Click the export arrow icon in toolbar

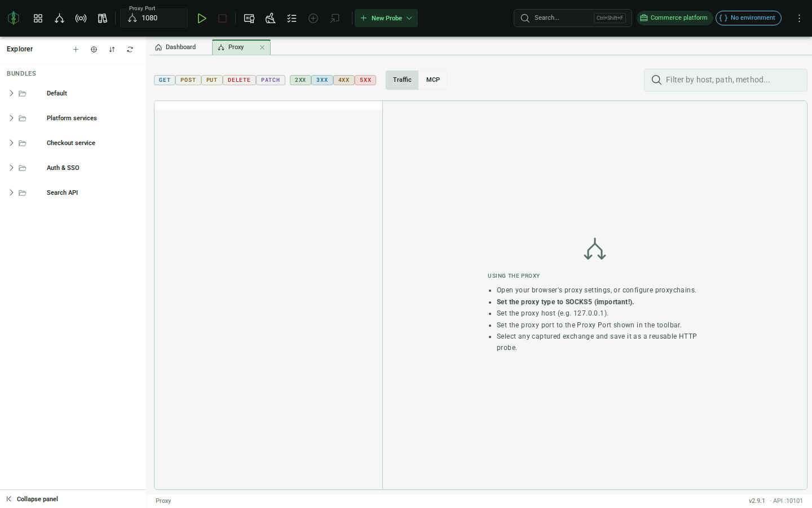click(334, 18)
